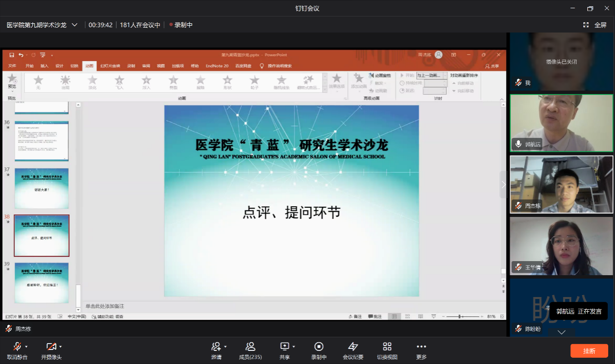The width and height of the screenshot is (615, 364).
Task: Click the 切换视图 switch view icon
Action: [387, 347]
